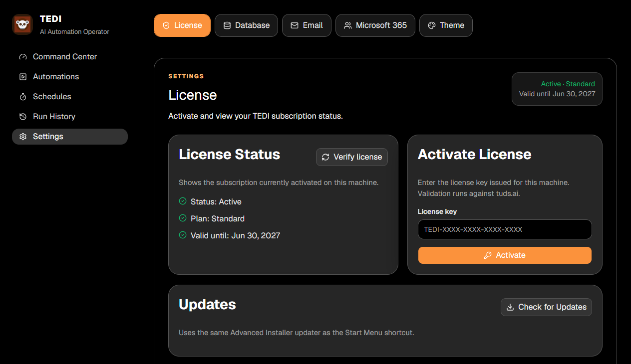The image size is (631, 364).
Task: Select the License tab
Action: coord(182,25)
